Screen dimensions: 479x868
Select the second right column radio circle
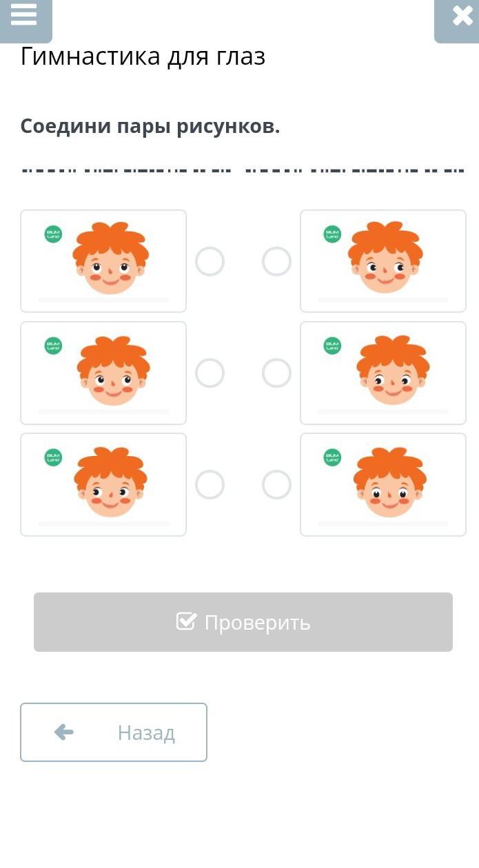(276, 373)
